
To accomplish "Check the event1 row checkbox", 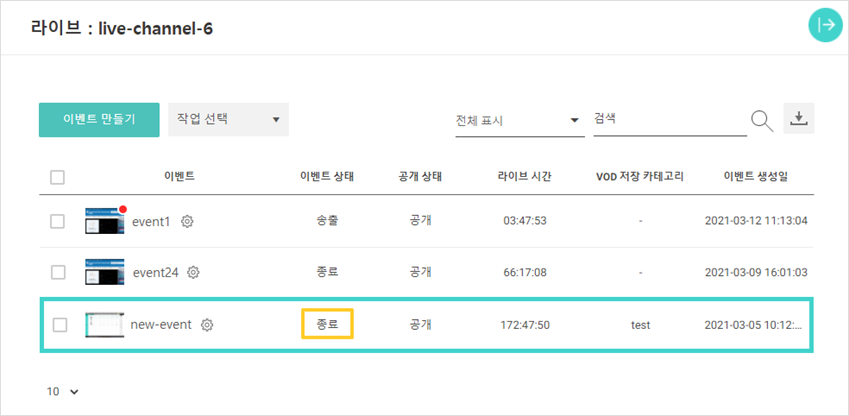I will pyautogui.click(x=58, y=221).
